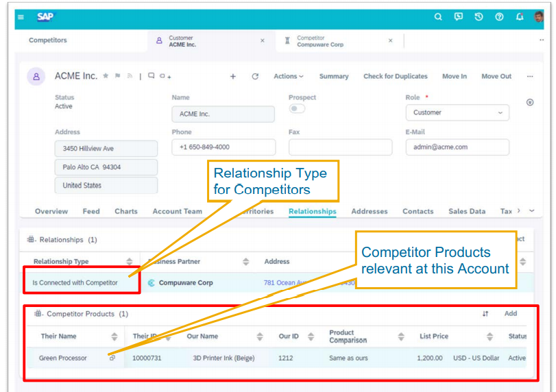
Task: Show more tabs with right arrow
Action: pos(519,210)
